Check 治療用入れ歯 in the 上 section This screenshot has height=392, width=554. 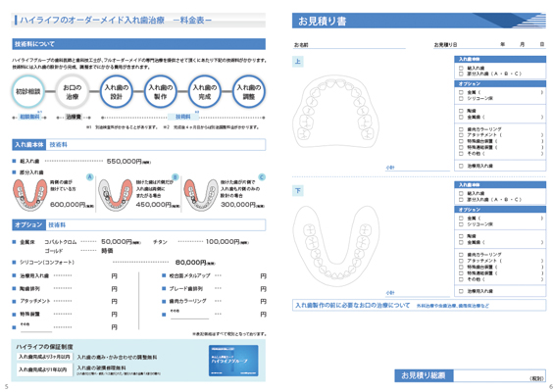pos(461,166)
